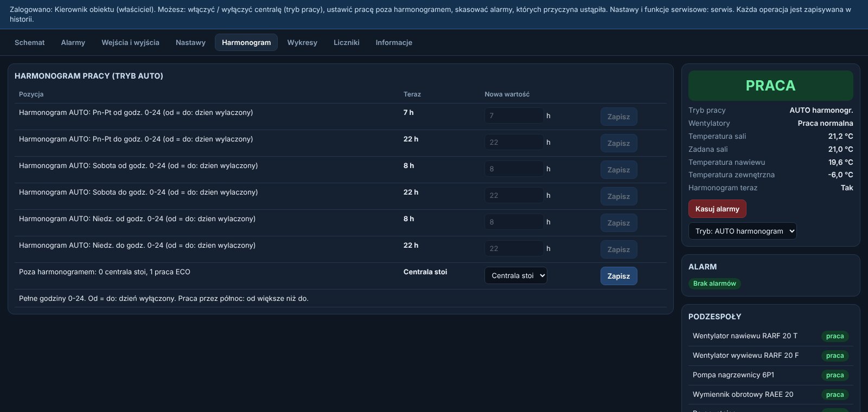
Task: Switch to Liczniki tab
Action: (x=346, y=42)
